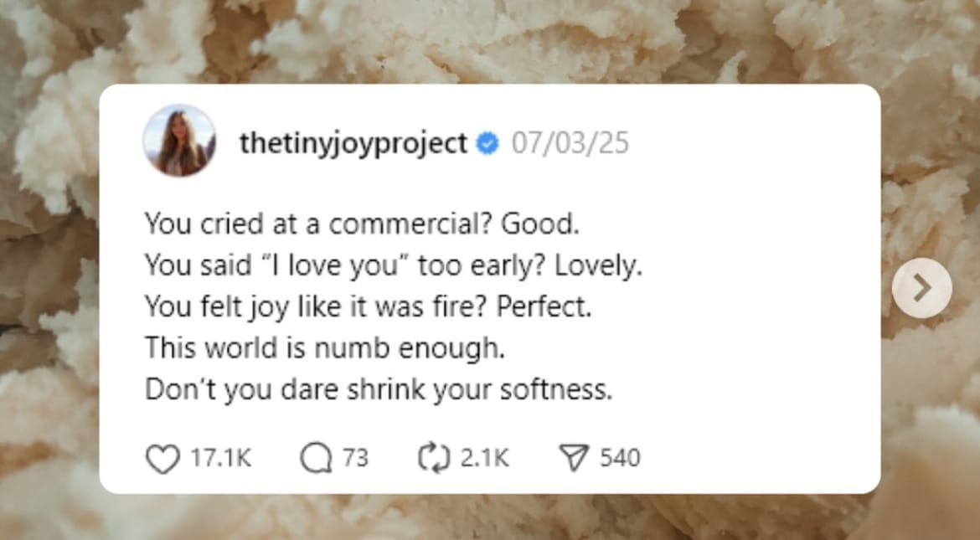Image resolution: width=980 pixels, height=540 pixels.
Task: Click the line "You felt joy like it was fire?"
Action: coord(368,306)
